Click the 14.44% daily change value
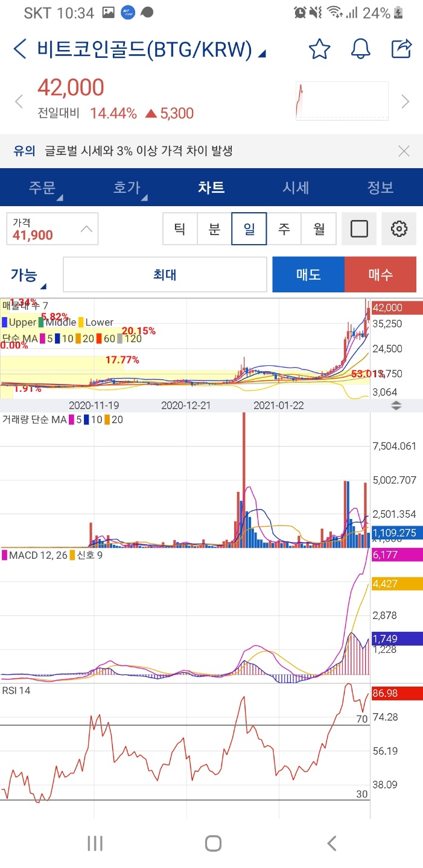The height and width of the screenshot is (868, 423). (113, 113)
